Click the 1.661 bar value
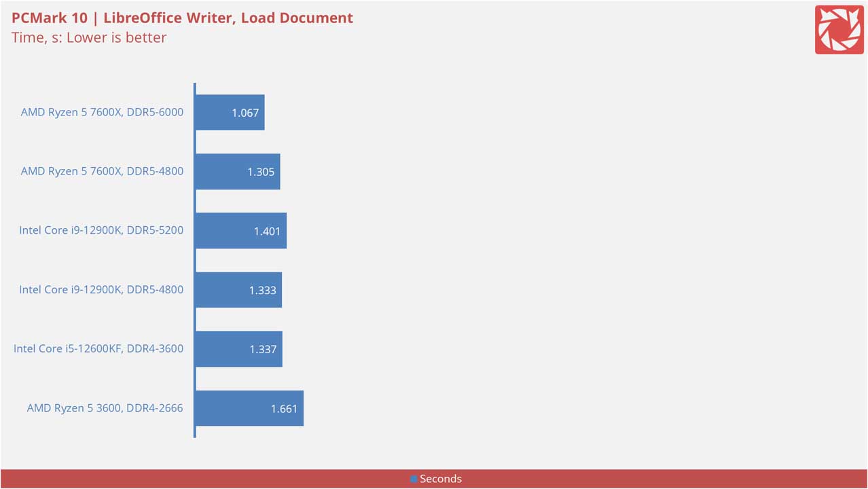 pos(284,409)
